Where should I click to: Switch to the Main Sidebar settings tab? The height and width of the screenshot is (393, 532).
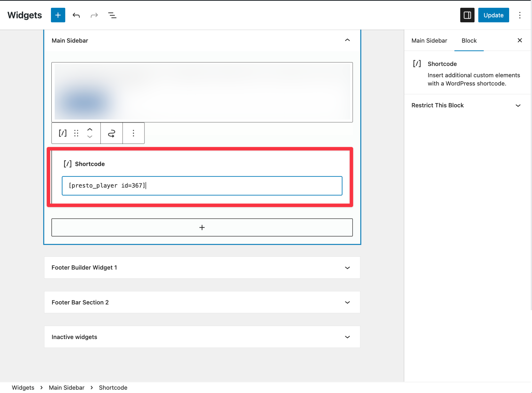tap(429, 40)
